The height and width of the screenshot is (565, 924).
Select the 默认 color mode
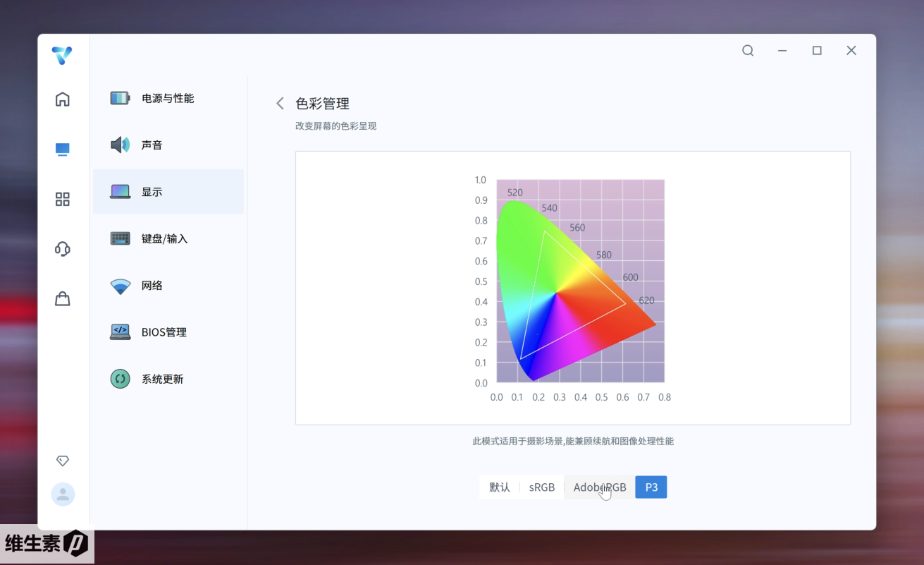tap(499, 487)
